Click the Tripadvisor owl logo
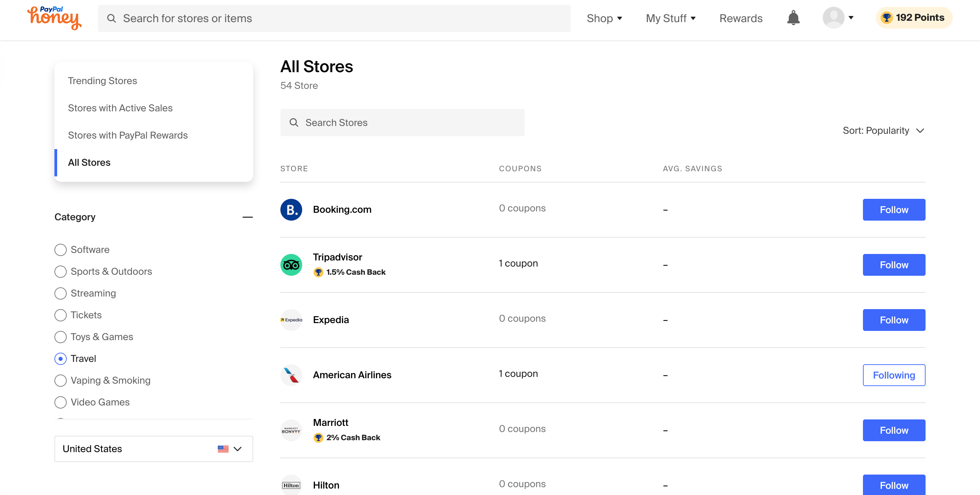 (x=291, y=265)
